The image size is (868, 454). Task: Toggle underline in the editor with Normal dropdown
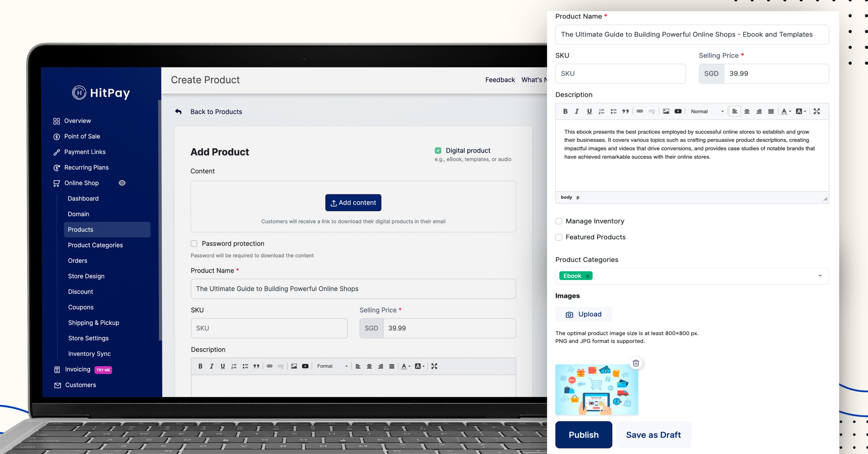point(589,111)
